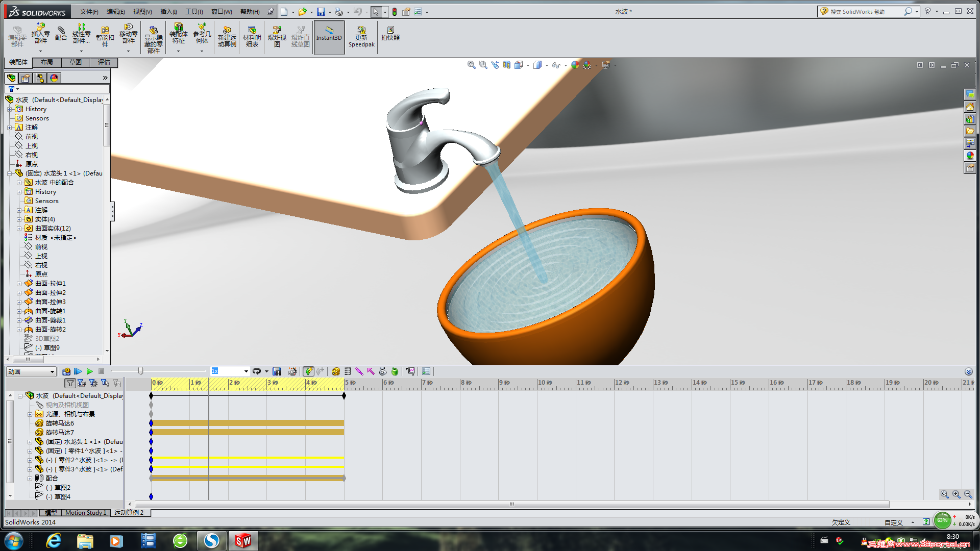Click 更新 Speedpak button
This screenshot has height=551, width=980.
(361, 37)
